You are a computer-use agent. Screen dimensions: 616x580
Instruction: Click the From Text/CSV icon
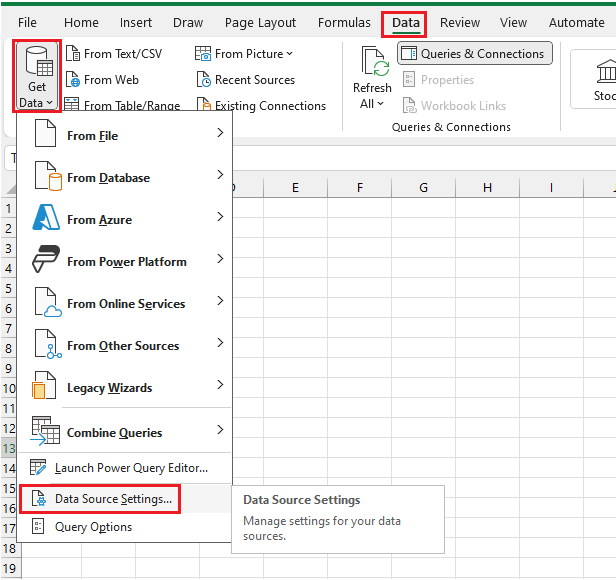click(x=73, y=53)
